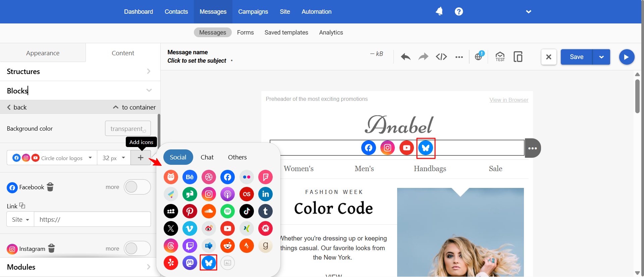Click the add icons plus button
The width and height of the screenshot is (644, 277).
141,158
